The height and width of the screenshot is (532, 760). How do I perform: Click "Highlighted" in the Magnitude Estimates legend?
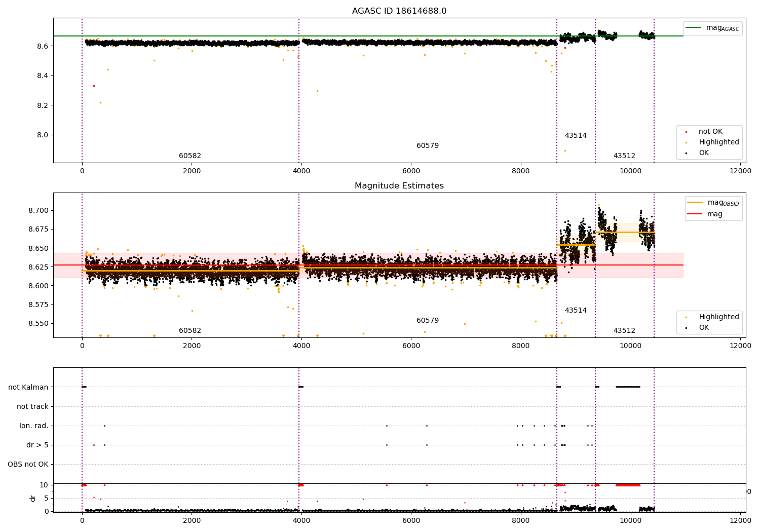713,317
